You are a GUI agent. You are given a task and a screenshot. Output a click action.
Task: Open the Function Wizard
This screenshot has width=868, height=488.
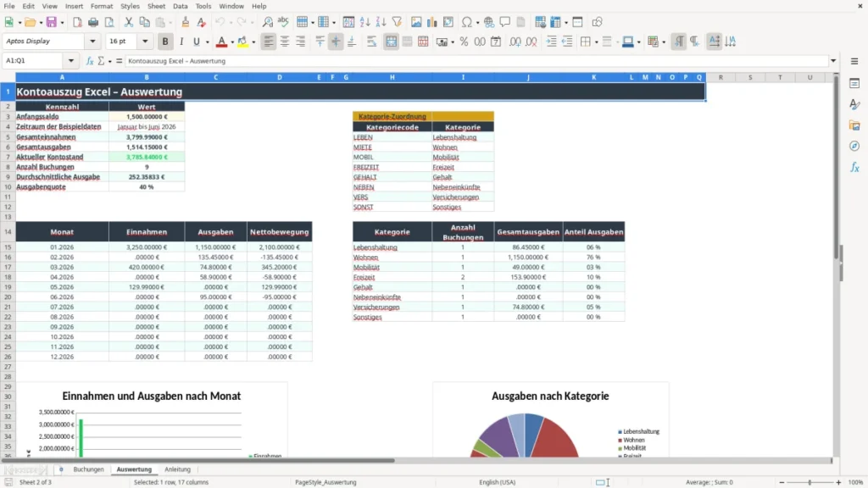pos(90,61)
